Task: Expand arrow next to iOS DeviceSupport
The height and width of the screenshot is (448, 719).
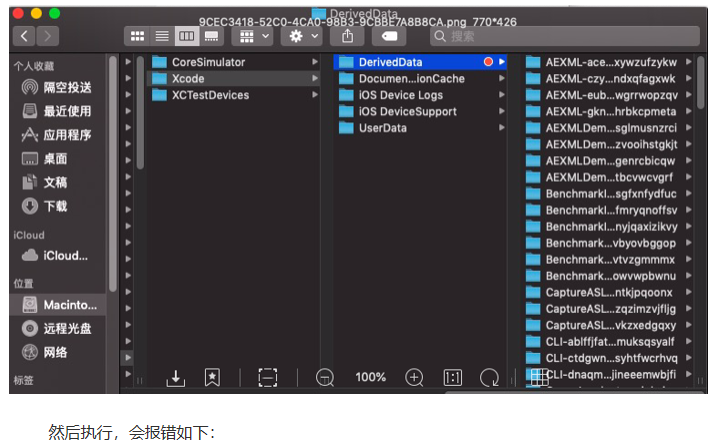Action: pyautogui.click(x=502, y=111)
